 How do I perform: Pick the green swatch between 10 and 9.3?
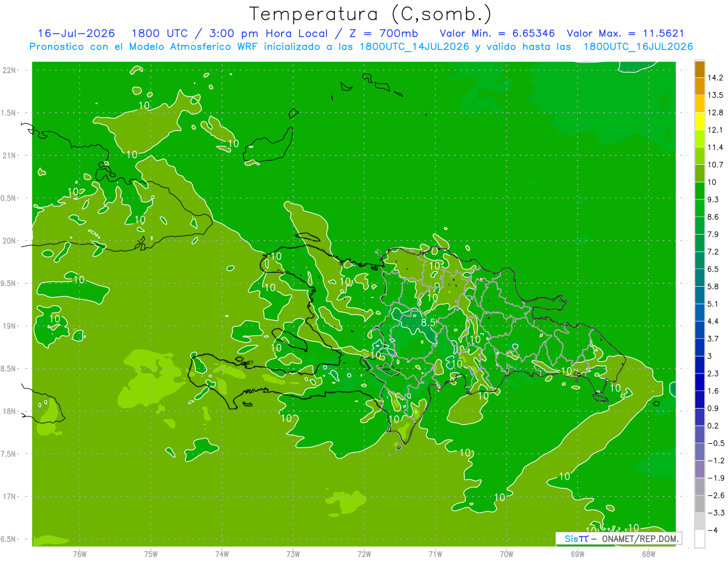(699, 191)
